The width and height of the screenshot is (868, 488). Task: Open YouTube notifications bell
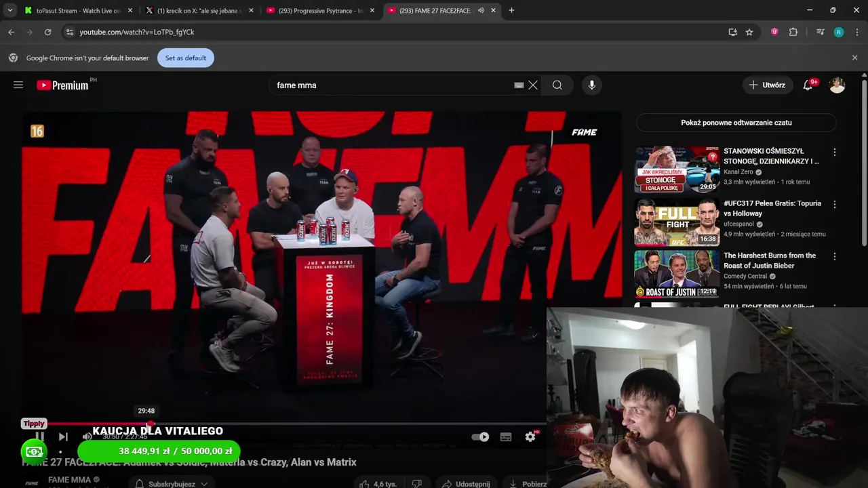click(x=808, y=85)
